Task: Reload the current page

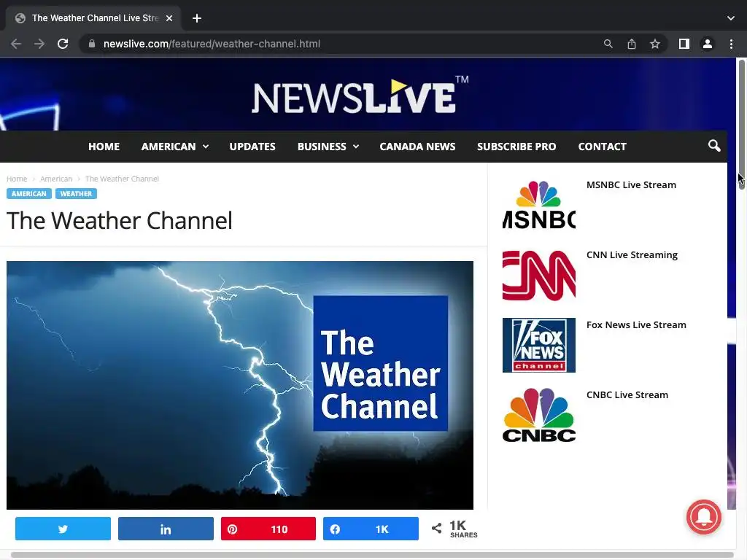Action: tap(63, 44)
